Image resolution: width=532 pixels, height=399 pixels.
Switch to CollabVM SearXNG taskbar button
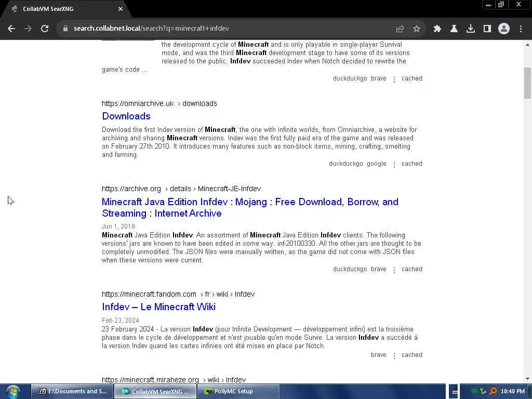tap(155, 391)
